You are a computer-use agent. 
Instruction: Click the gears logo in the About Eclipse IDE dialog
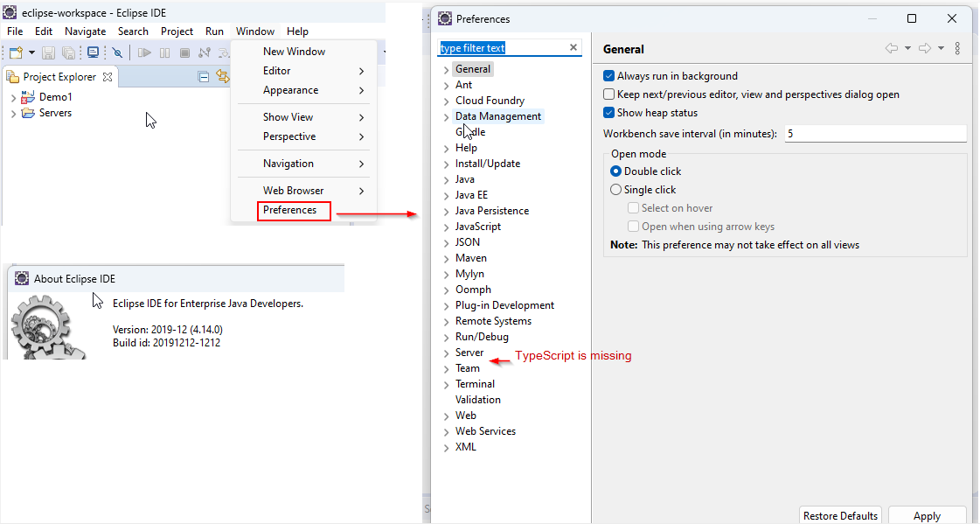[x=47, y=328]
